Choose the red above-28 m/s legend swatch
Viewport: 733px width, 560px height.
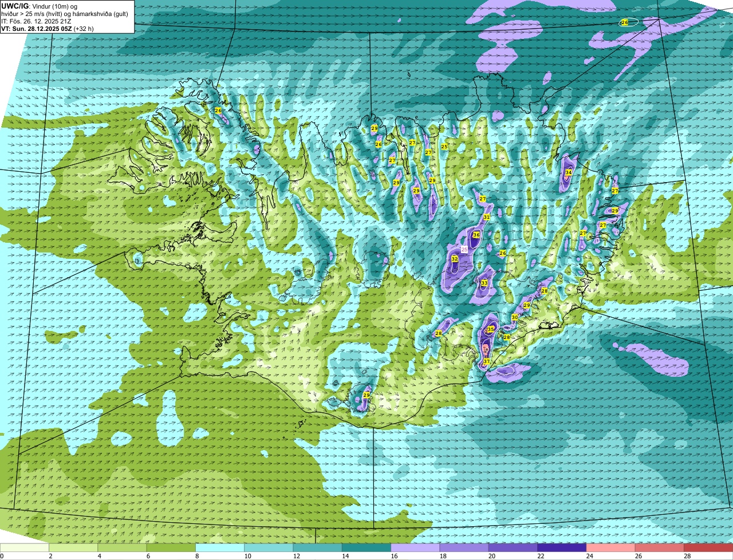coord(708,547)
